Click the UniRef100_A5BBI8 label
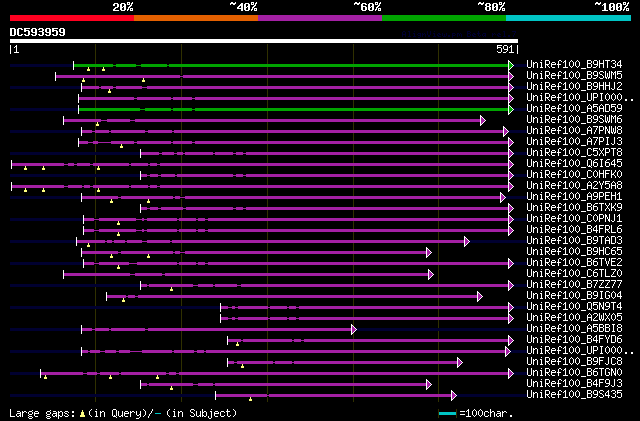Viewport: 640px width, 421px height. 574,329
